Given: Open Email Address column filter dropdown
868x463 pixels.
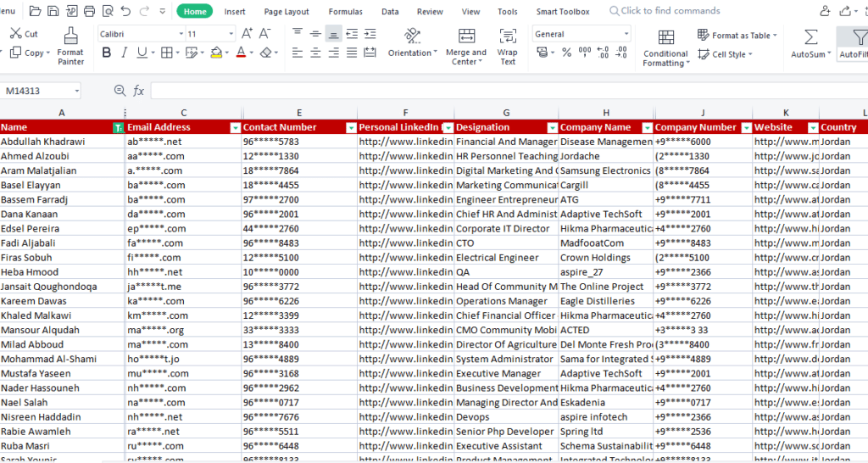Looking at the screenshot, I should coord(236,128).
